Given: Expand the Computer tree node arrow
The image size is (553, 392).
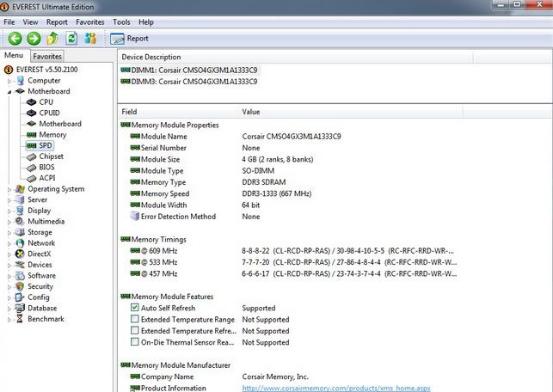Looking at the screenshot, I should (x=9, y=81).
